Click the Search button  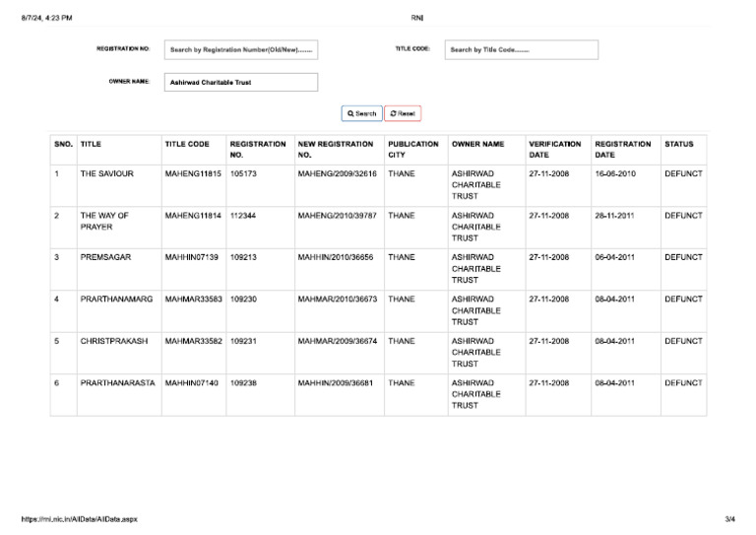361,113
